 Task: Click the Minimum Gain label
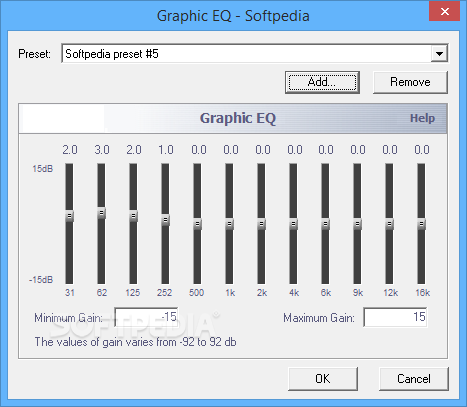[x=68, y=318]
